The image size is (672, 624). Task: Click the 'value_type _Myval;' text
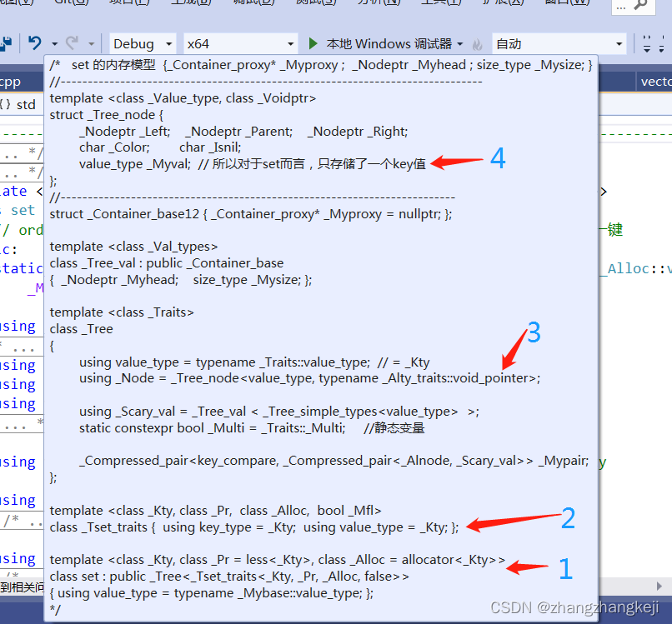pyautogui.click(x=134, y=164)
